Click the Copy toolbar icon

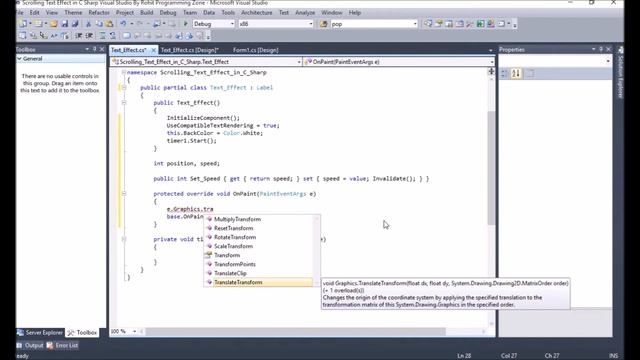pyautogui.click(x=99, y=24)
